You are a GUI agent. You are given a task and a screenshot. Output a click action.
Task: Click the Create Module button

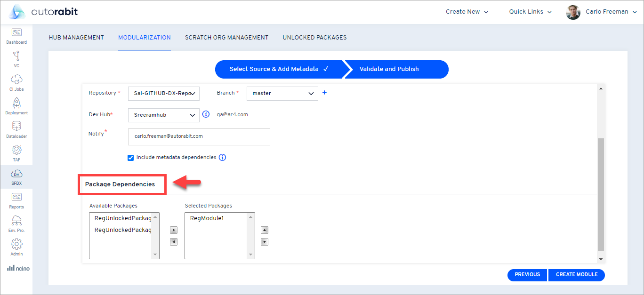[576, 275]
